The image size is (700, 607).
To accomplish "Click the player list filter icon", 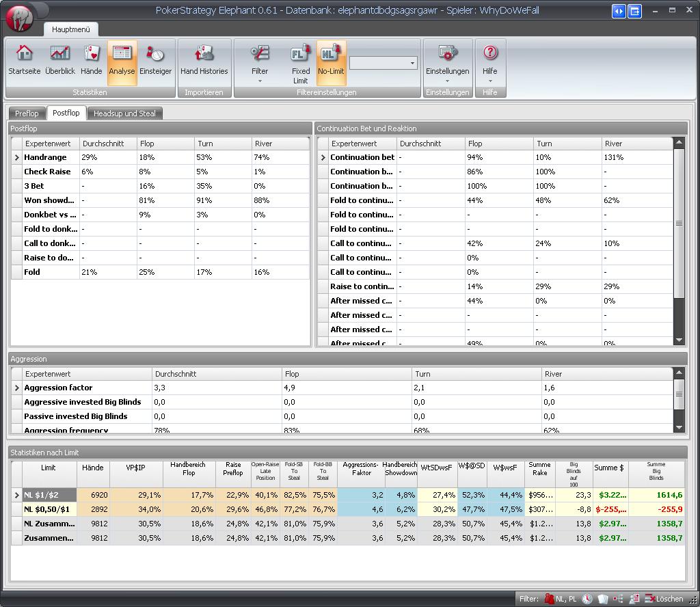I will tap(634, 599).
